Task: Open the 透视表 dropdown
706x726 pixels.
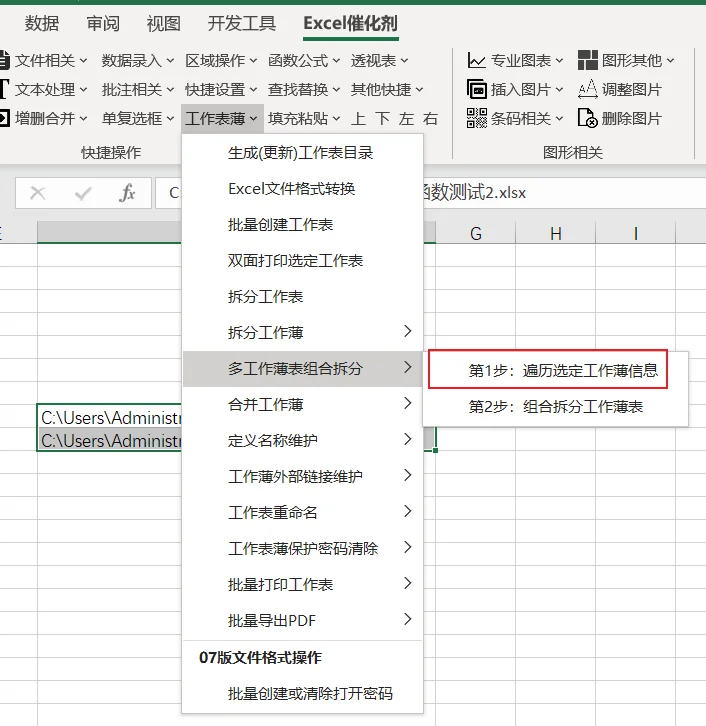Action: pos(380,60)
